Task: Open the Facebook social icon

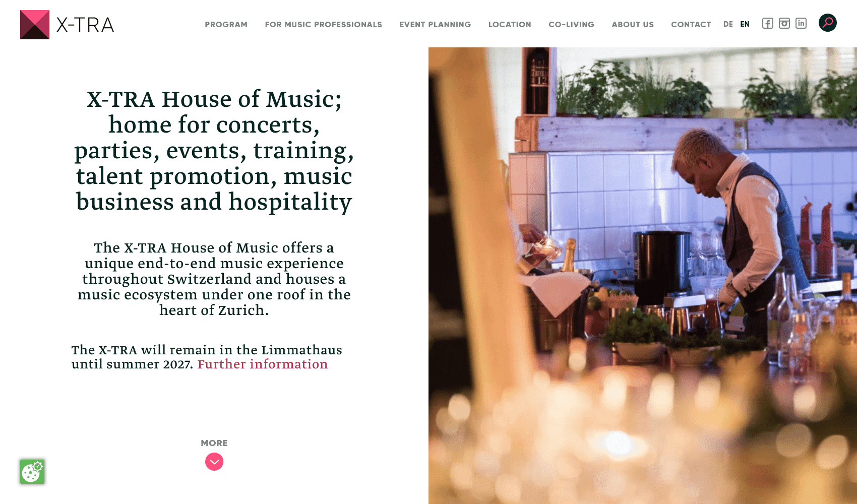Action: point(767,24)
